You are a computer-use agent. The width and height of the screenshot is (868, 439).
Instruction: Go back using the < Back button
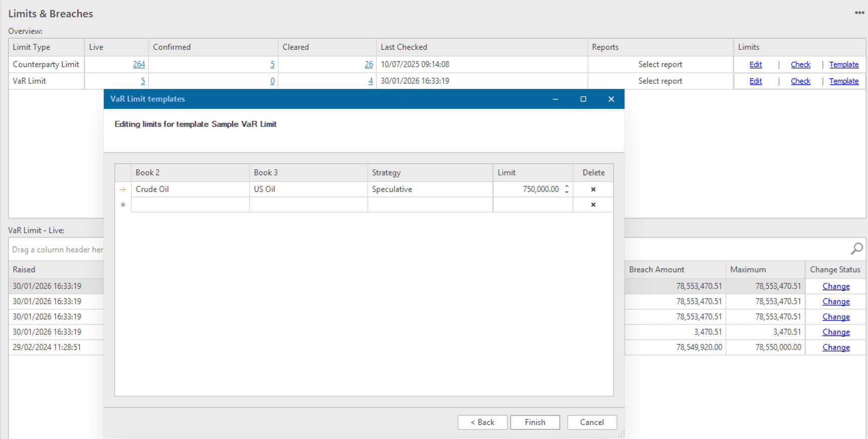pyautogui.click(x=482, y=422)
